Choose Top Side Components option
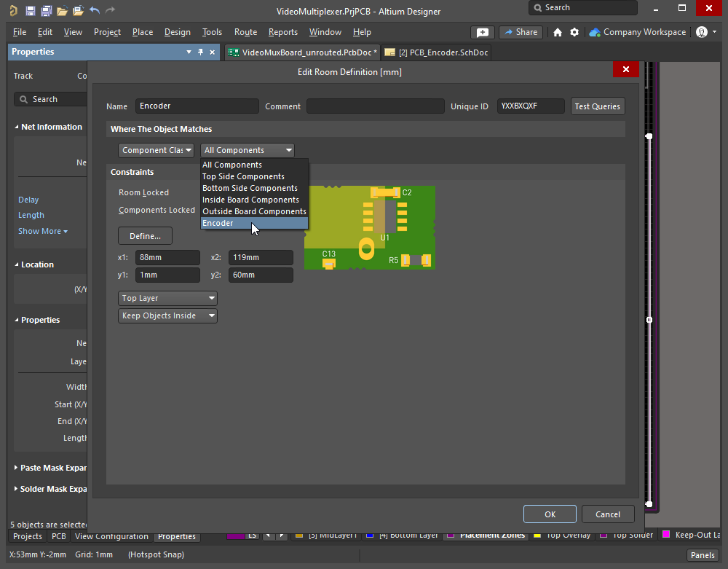This screenshot has height=569, width=728. point(254,176)
